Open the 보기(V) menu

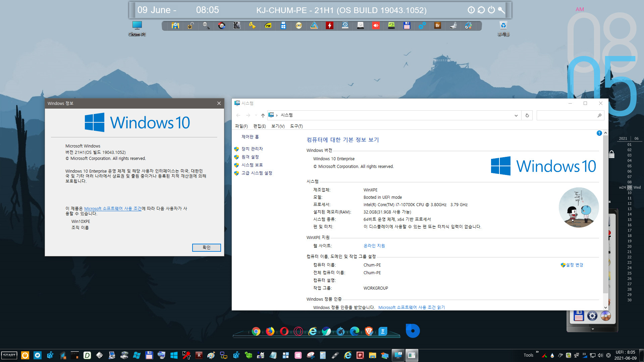pos(278,126)
